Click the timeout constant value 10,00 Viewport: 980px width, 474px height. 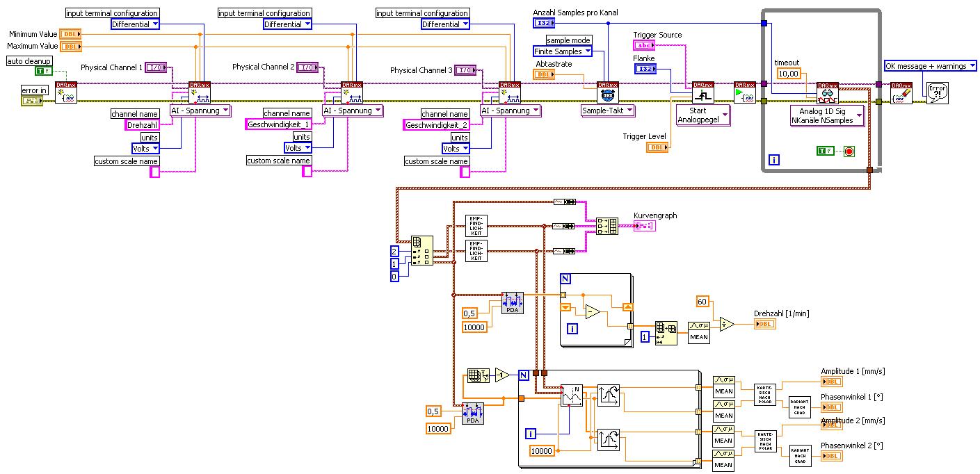point(789,74)
